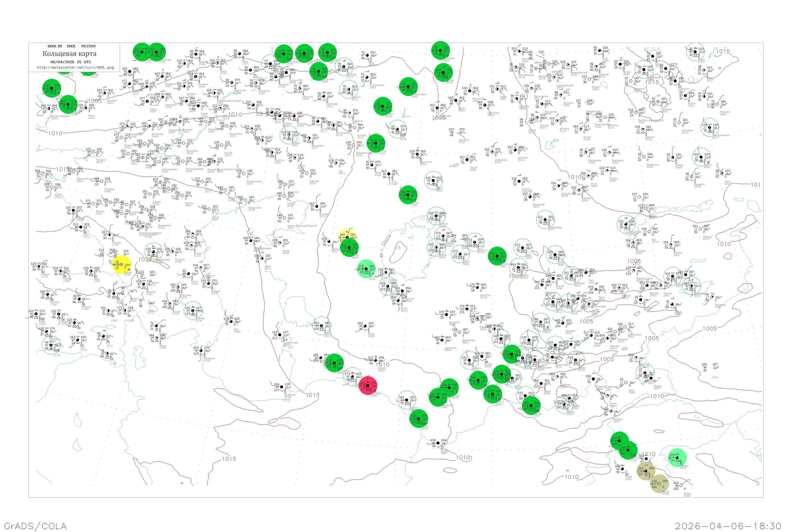Click the Екеже 38388 station symbol
Viewport: 798px width, 532px height.
point(365,326)
